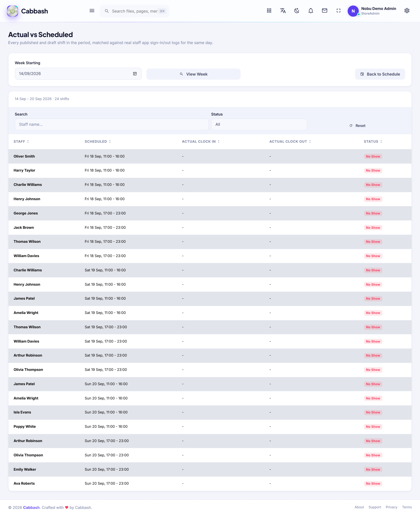Click the magnifier icon in top search

[x=107, y=11]
